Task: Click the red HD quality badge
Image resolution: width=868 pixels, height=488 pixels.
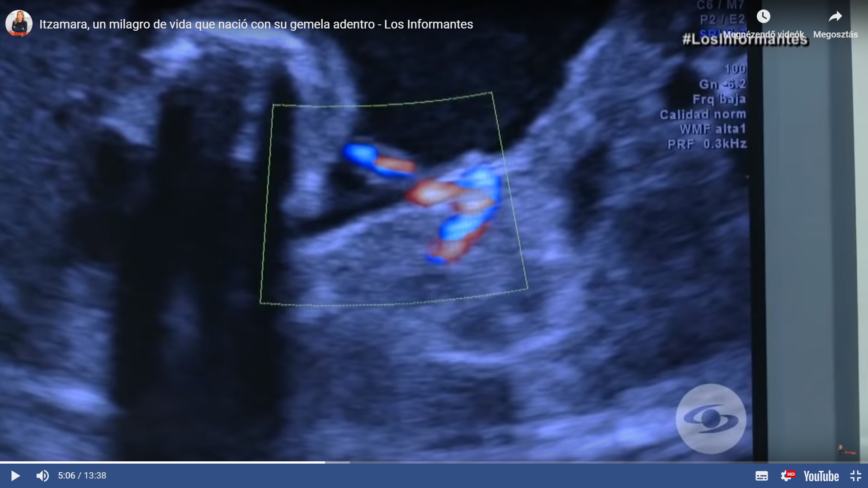Action: click(791, 474)
